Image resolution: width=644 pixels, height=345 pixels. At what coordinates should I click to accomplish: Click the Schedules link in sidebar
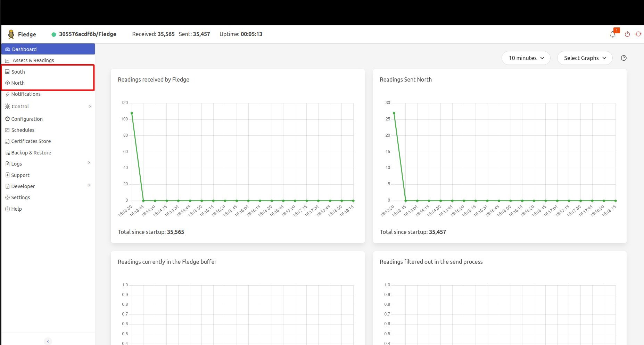23,130
